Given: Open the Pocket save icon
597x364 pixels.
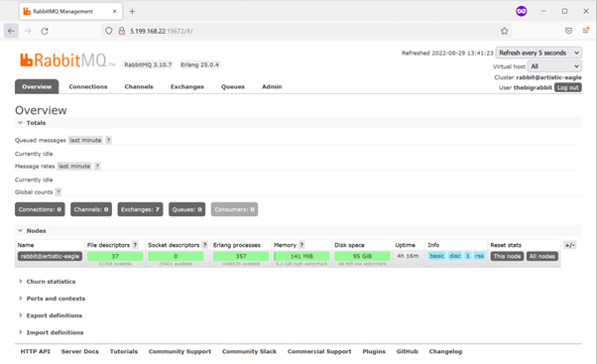Looking at the screenshot, I should click(x=568, y=31).
